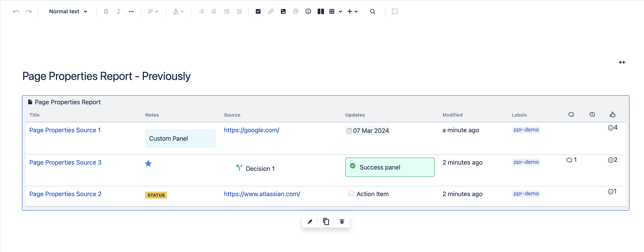Insert an @ mention
The height and width of the screenshot is (252, 644).
296,12
